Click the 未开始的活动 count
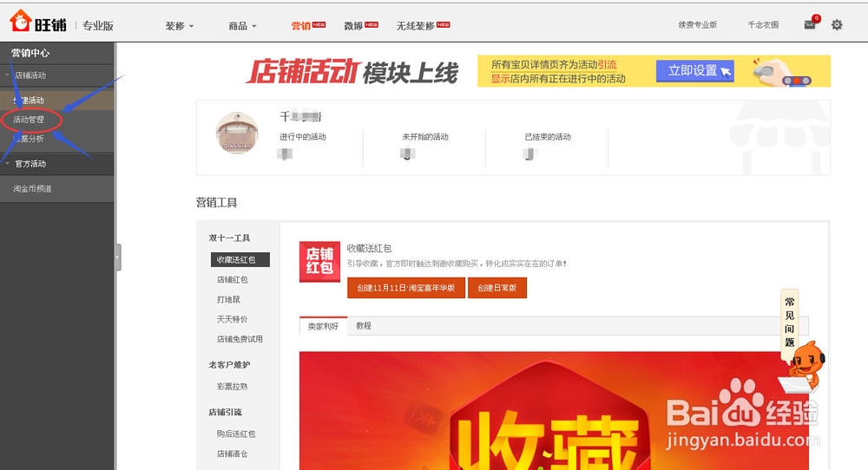The image size is (868, 470). [407, 153]
